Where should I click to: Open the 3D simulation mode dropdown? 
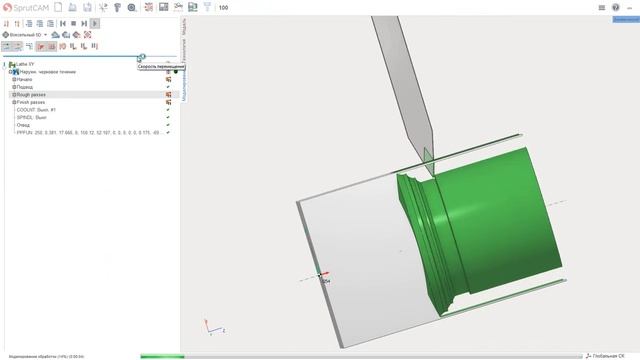(25, 35)
